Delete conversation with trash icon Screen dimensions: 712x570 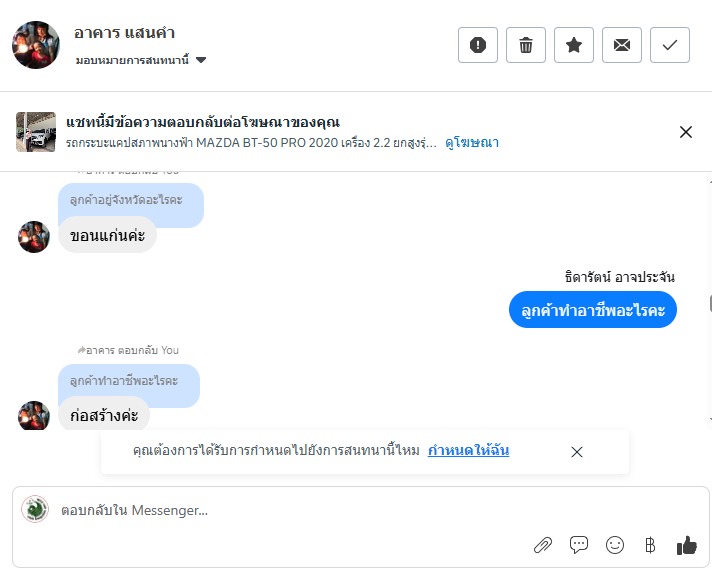526,45
